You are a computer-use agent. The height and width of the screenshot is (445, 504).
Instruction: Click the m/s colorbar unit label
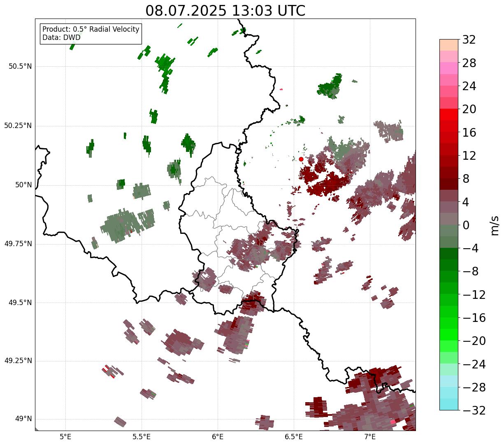(x=495, y=225)
